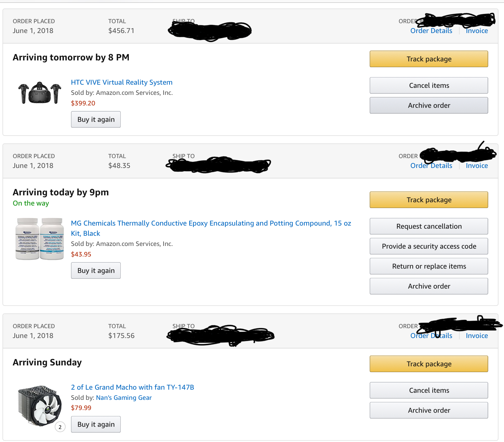Cancel items in the HTC VIVE order
This screenshot has height=442, width=504.
coord(429,85)
